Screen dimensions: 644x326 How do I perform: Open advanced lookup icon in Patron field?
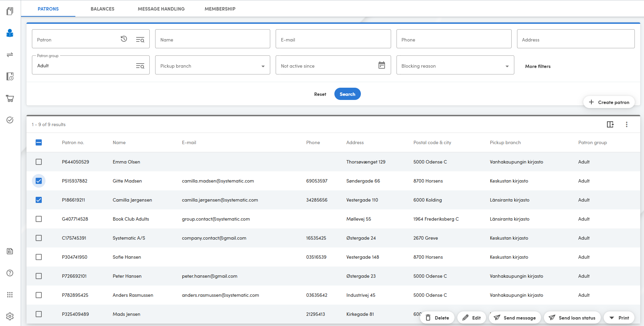(140, 40)
